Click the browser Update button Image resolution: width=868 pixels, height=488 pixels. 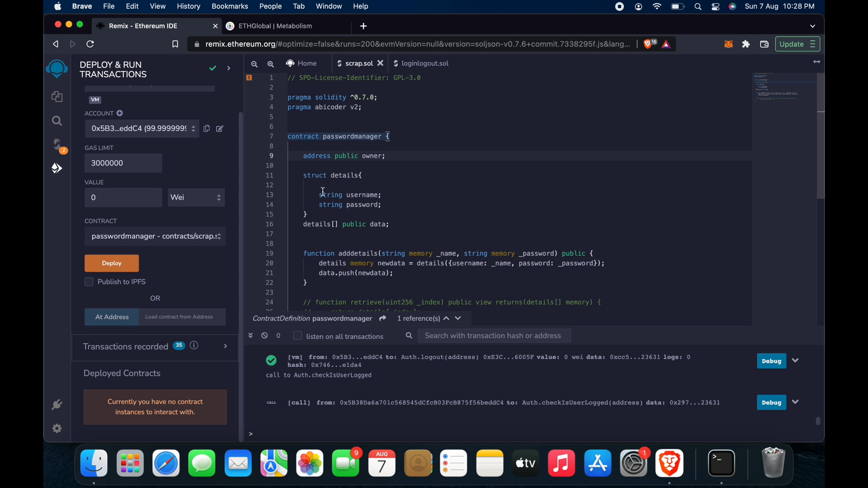tap(797, 44)
